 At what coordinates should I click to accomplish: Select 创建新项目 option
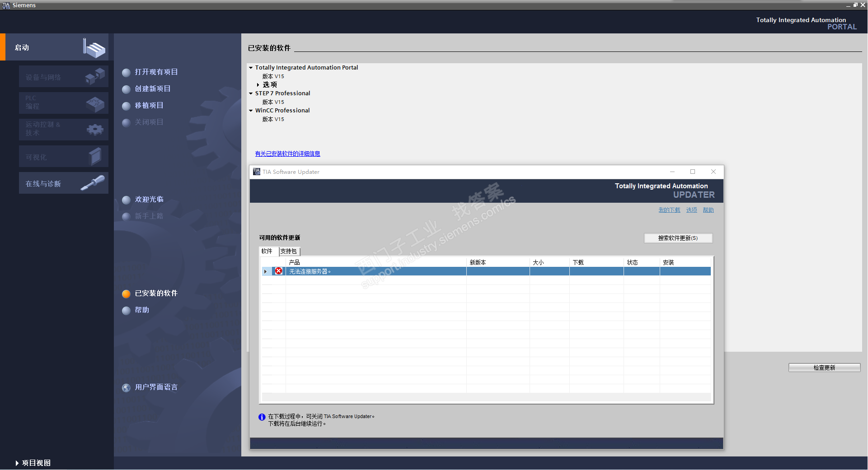153,89
